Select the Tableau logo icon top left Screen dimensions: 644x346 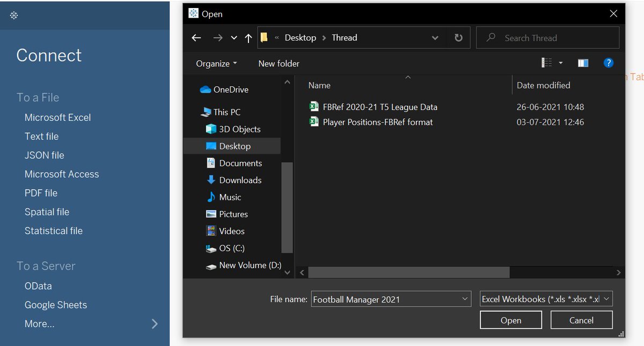(14, 15)
